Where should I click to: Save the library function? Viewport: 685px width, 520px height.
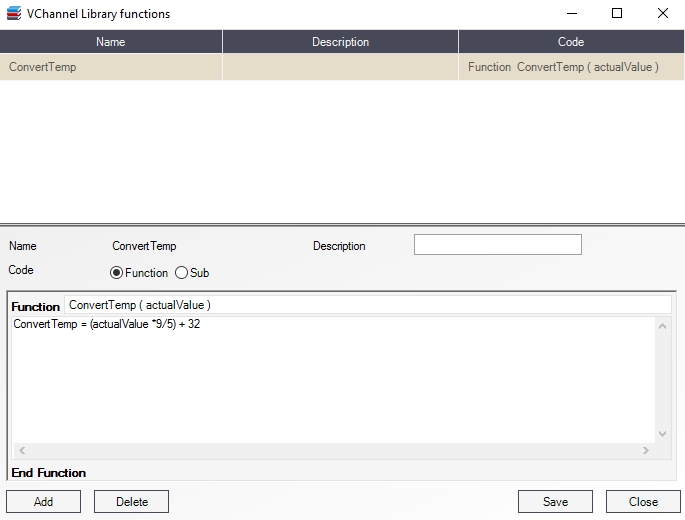555,502
